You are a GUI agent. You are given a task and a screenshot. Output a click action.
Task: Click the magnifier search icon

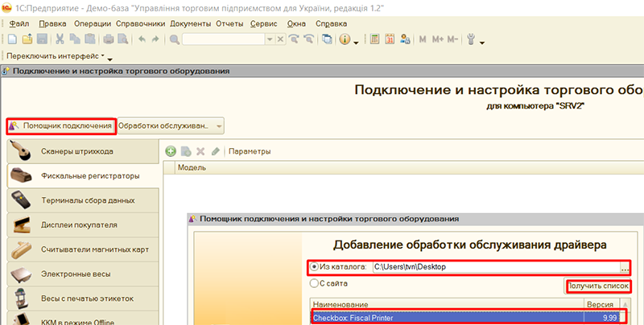tap(174, 39)
